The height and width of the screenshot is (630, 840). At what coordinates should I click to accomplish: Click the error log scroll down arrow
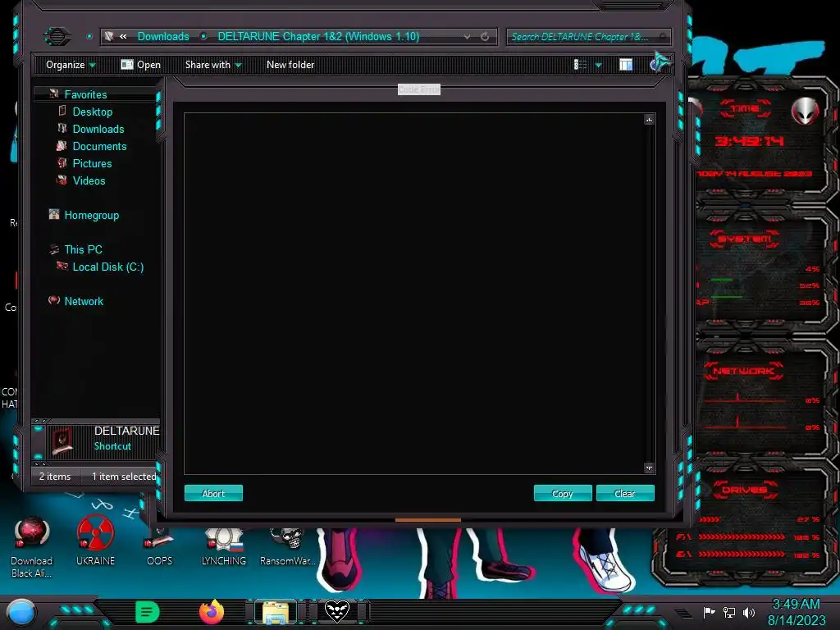[x=649, y=468]
